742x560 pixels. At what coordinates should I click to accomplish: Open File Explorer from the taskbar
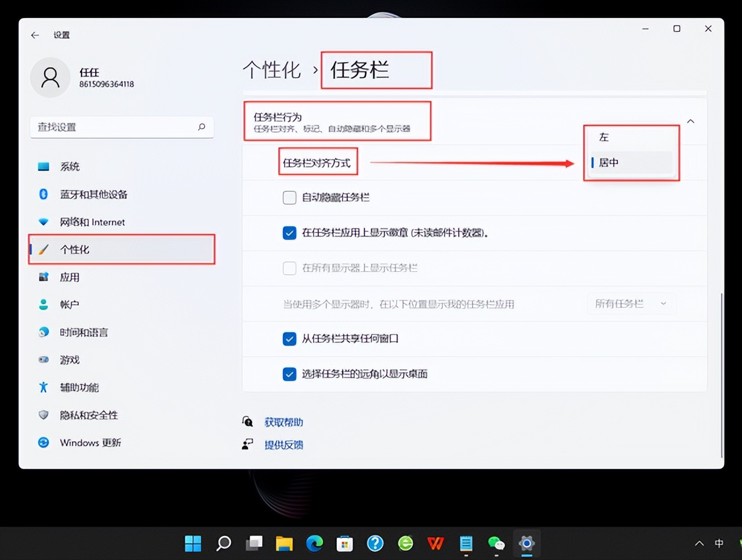point(284,543)
